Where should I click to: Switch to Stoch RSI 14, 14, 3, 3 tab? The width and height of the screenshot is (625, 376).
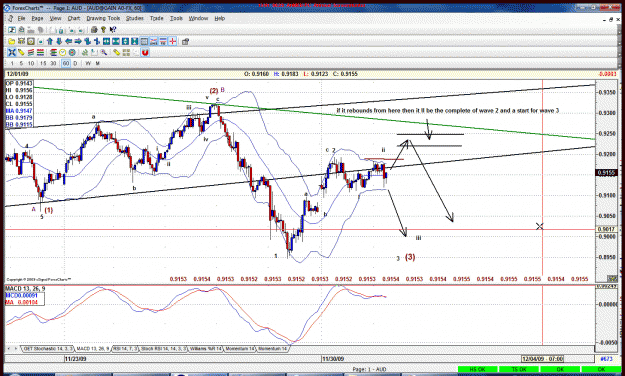[163, 348]
